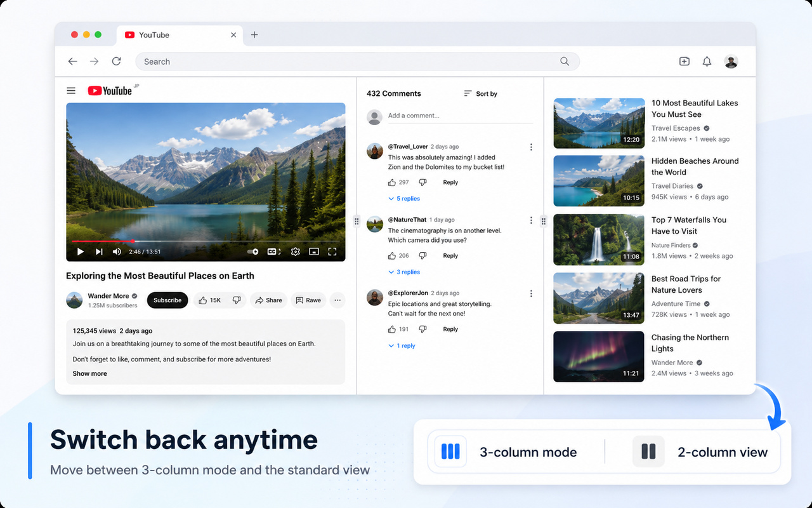Mute the video volume
Viewport: 812px width, 508px height.
(x=117, y=252)
